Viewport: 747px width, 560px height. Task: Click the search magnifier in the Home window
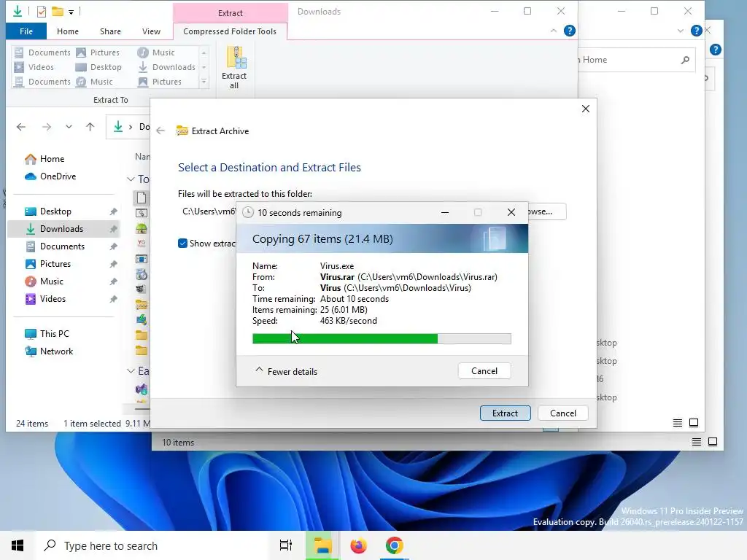click(685, 60)
